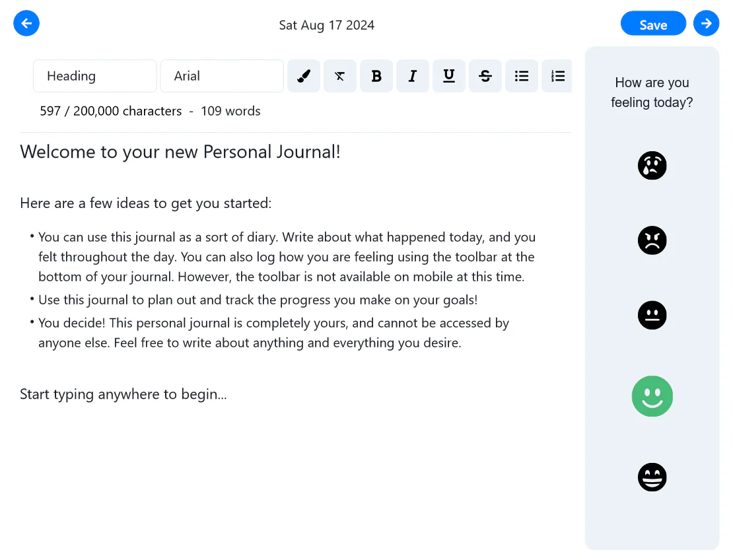Viewport: 733px width, 560px height.
Task: Create a numbered list
Action: (557, 76)
